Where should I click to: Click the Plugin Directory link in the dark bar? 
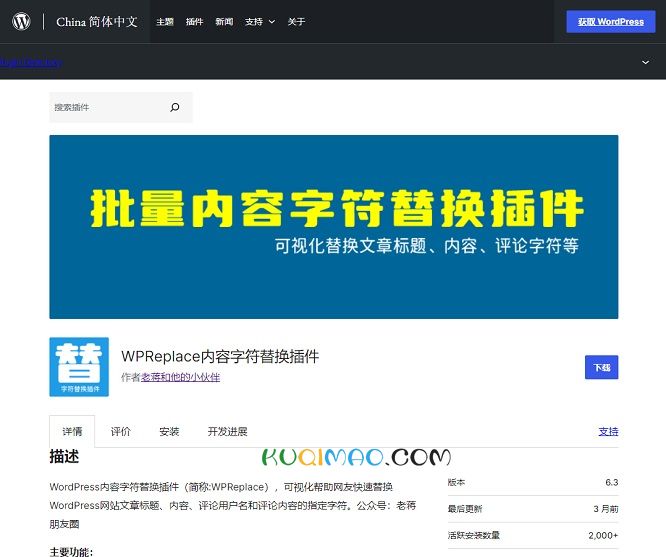[31, 62]
